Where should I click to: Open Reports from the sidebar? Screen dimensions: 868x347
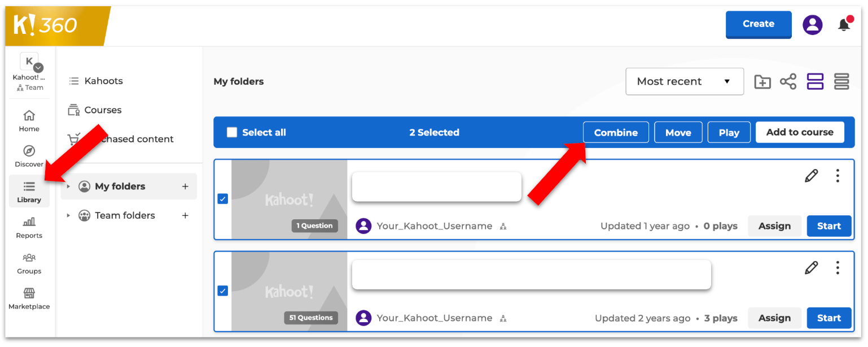pyautogui.click(x=29, y=227)
